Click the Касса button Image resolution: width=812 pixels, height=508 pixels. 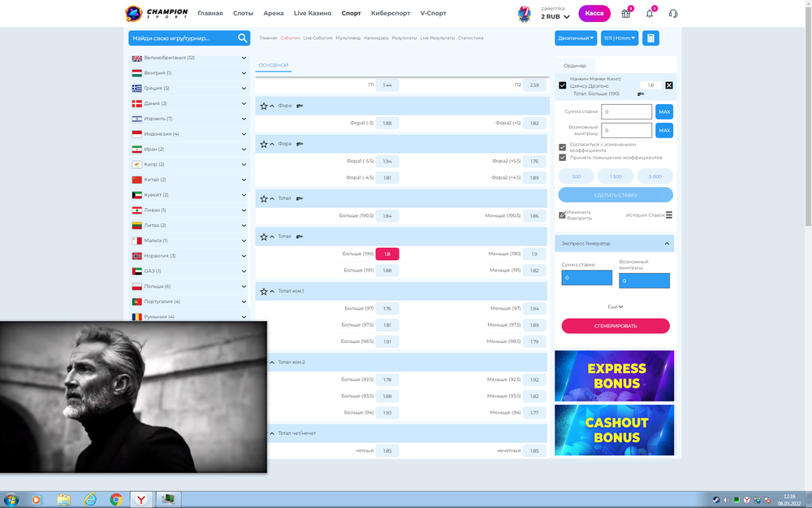(x=594, y=14)
